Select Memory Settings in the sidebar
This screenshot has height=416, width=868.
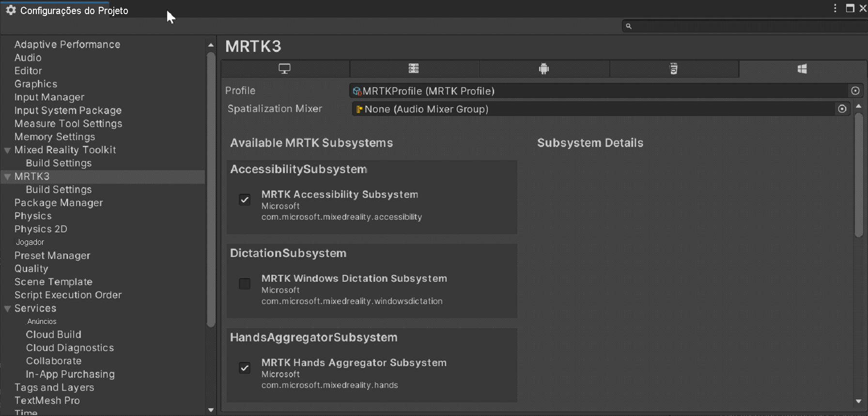pos(55,137)
